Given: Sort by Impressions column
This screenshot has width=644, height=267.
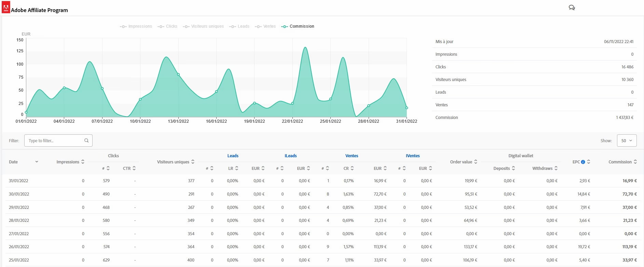Looking at the screenshot, I should pos(83,162).
